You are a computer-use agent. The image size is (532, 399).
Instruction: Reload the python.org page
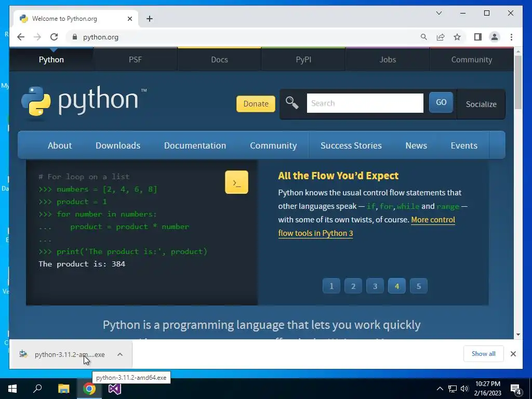[x=54, y=37]
